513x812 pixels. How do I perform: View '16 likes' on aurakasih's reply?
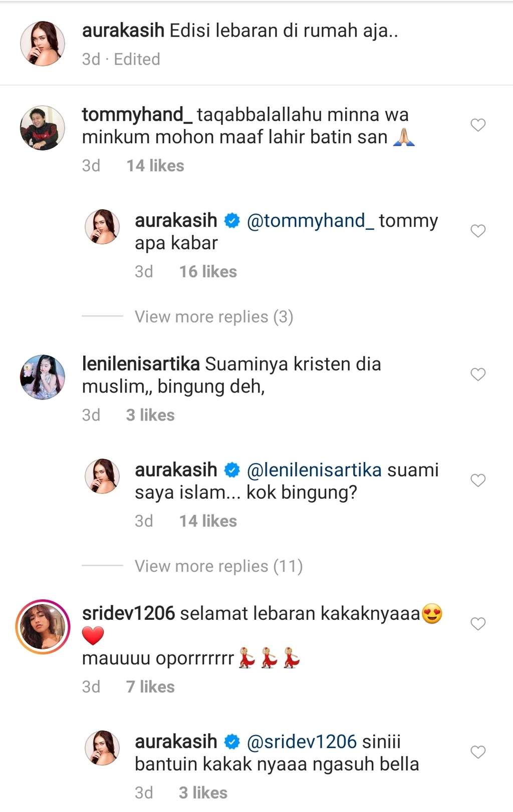point(208,272)
